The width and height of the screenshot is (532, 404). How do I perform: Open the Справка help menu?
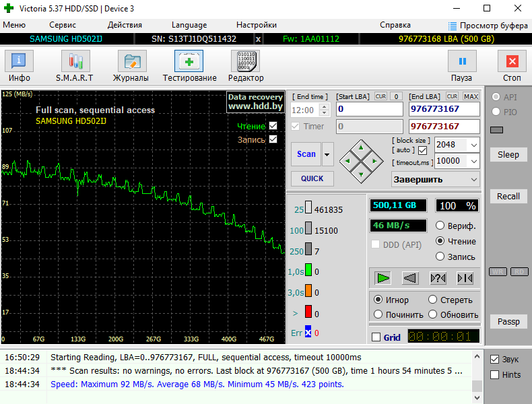coord(395,25)
